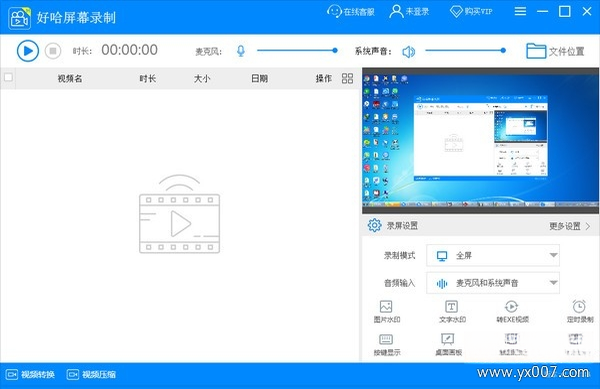Expand the 音频输入 dropdown
The height and width of the screenshot is (389, 600).
(493, 283)
